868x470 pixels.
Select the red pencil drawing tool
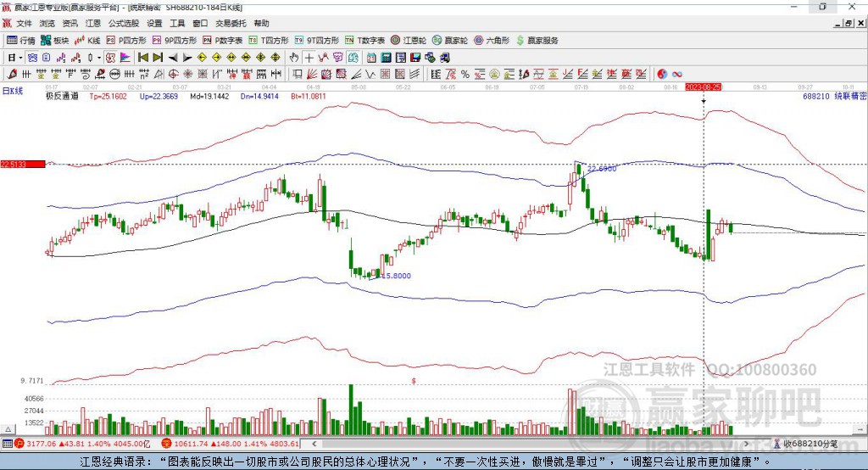pos(12,74)
